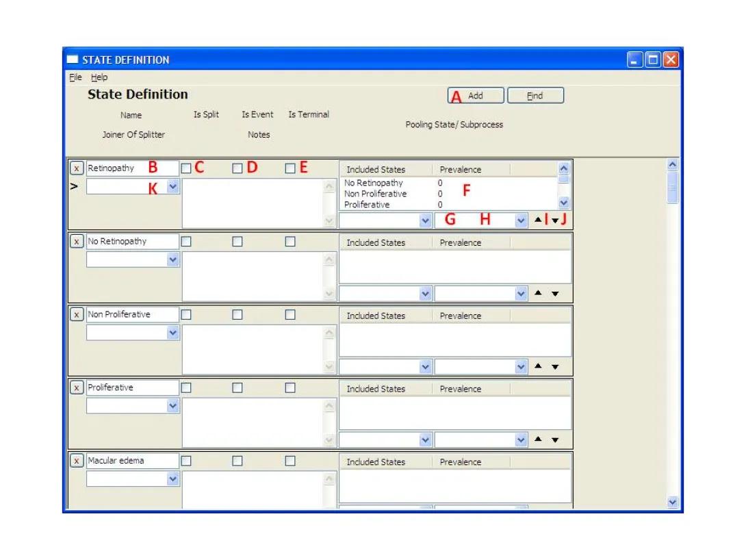The width and height of the screenshot is (746, 560).
Task: Select 'Non Proliferative' in included states list
Action: [x=375, y=194]
